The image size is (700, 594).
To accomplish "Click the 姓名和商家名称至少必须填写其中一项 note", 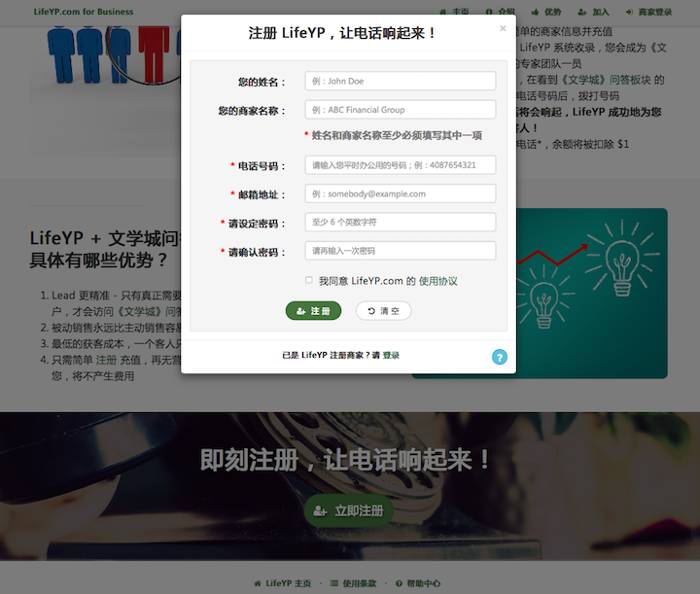I will pos(397,136).
